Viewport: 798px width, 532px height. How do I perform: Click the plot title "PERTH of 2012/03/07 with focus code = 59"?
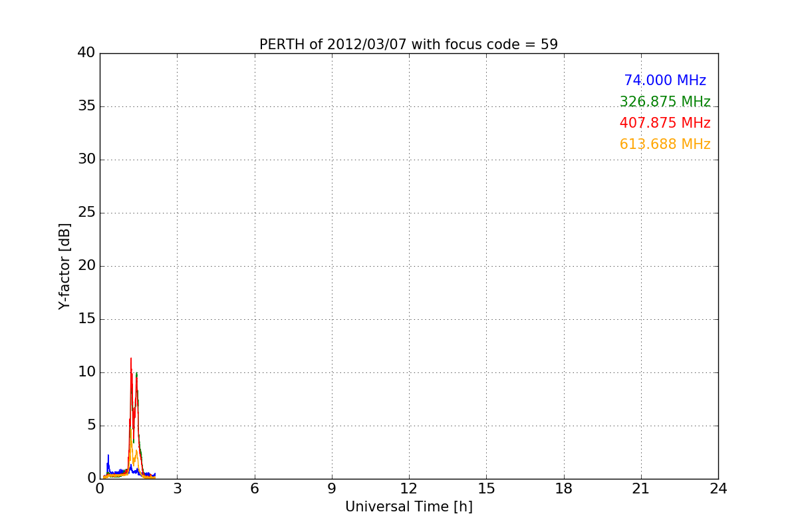(408, 45)
